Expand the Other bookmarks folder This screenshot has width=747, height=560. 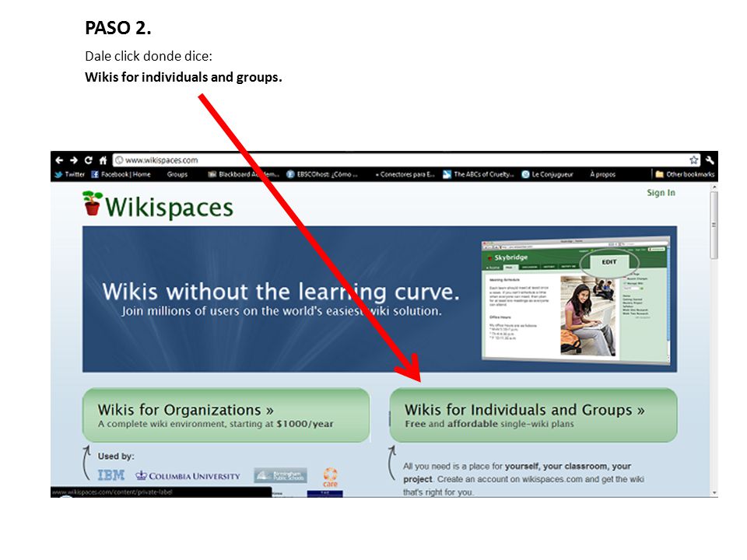pos(685,174)
